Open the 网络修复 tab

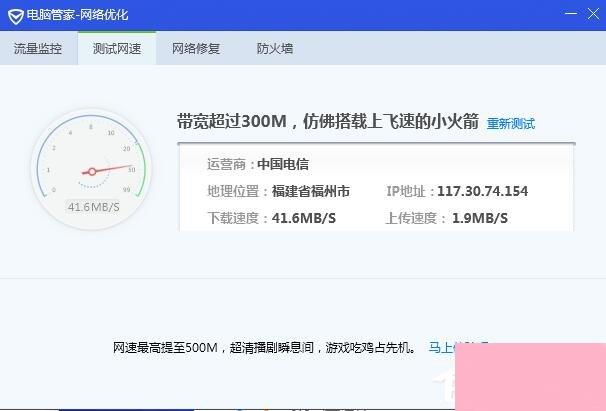click(196, 49)
